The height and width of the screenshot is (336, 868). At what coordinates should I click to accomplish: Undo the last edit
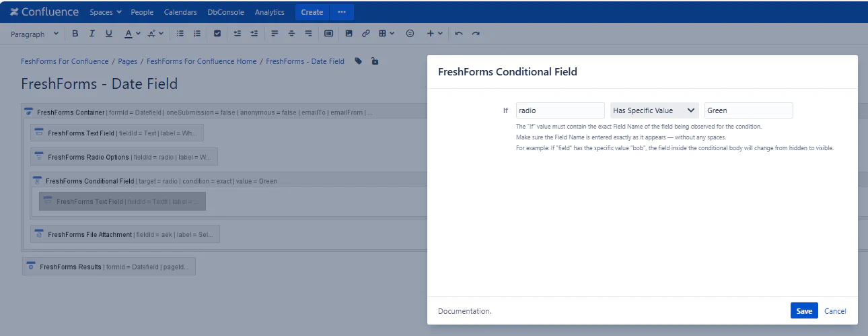pyautogui.click(x=459, y=34)
